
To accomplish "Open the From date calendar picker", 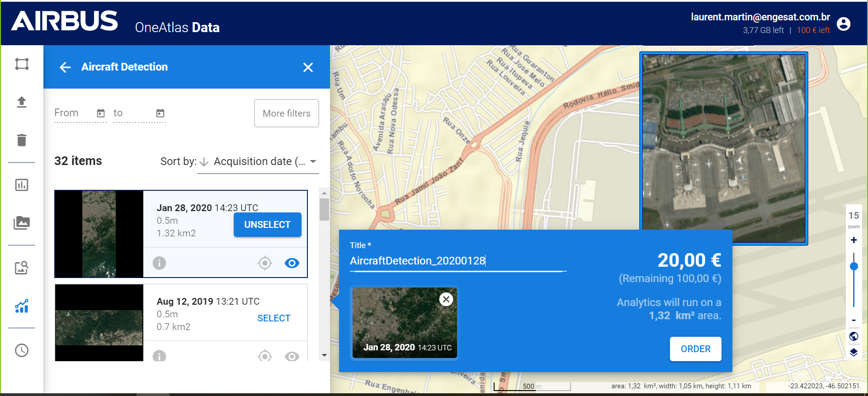I will 101,113.
